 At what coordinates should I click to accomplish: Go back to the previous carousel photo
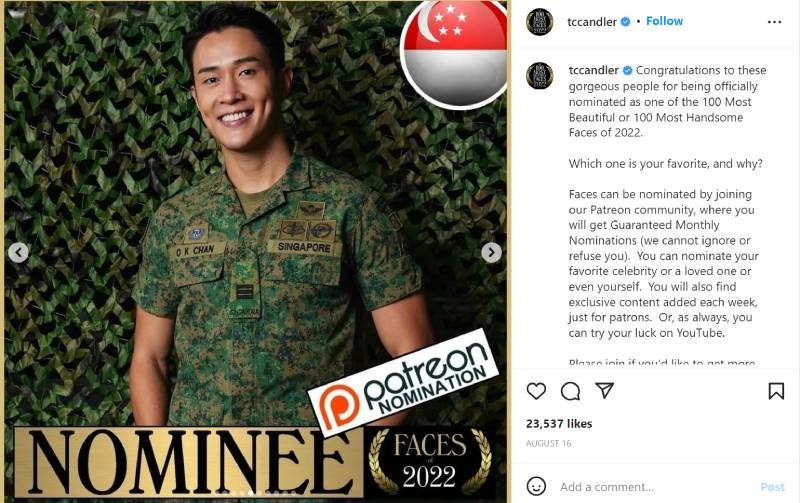click(x=18, y=252)
